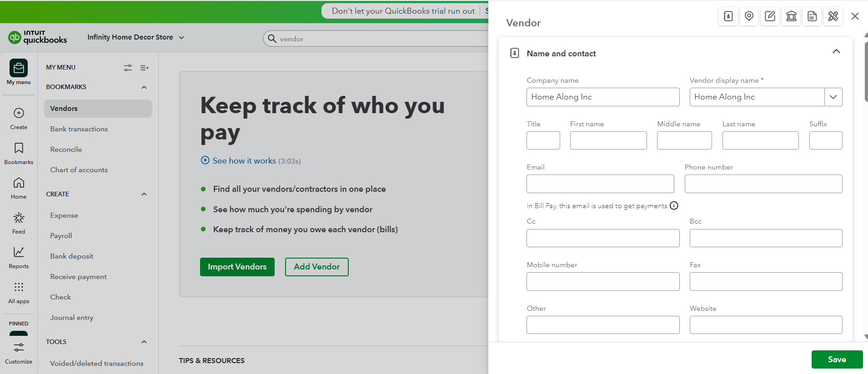Open All apps grid
Screen dimensions: 868x374
point(19,293)
